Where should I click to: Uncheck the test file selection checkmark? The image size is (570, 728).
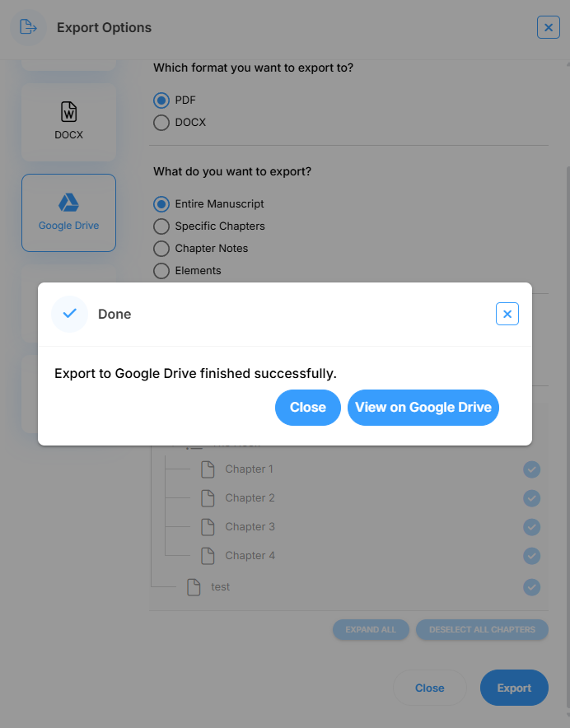532,587
